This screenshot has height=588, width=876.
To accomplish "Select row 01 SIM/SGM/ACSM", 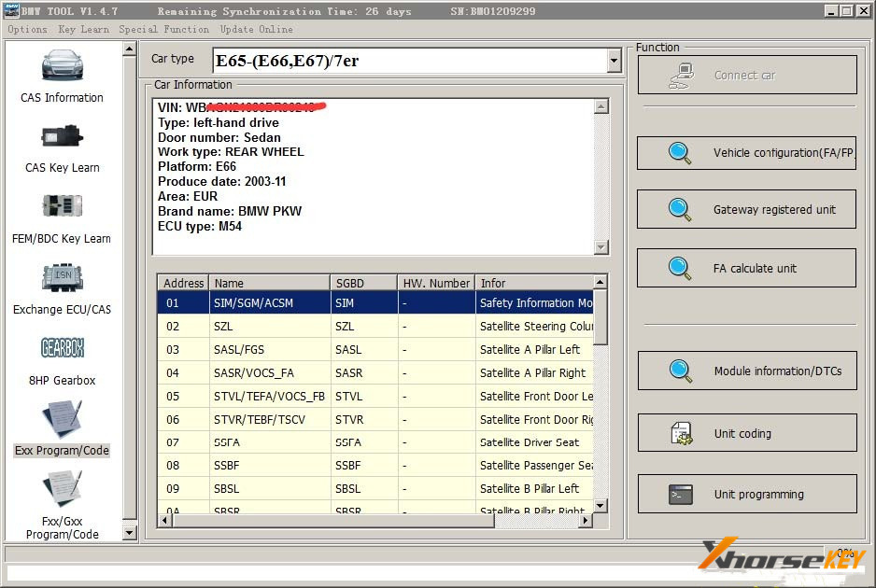I will click(x=375, y=302).
